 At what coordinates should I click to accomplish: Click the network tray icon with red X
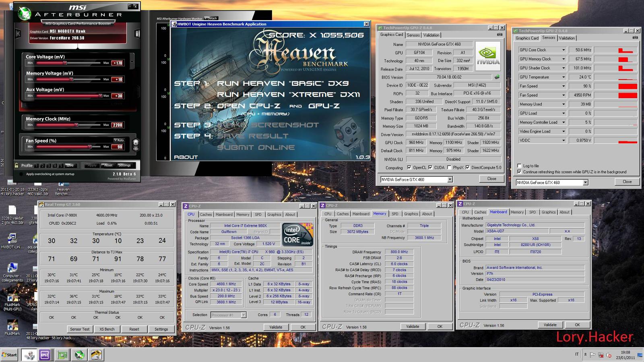pyautogui.click(x=601, y=355)
